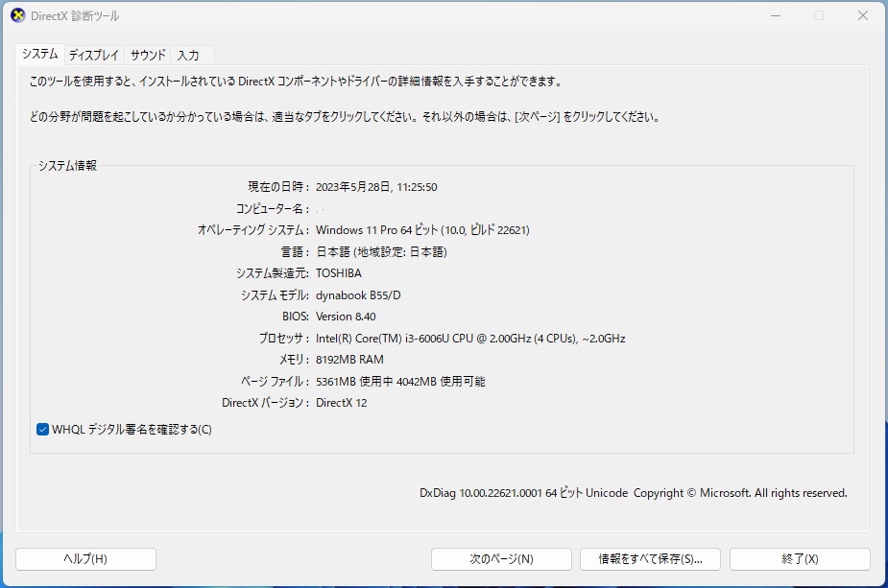
Task: Click the システム製造元 label
Action: click(x=273, y=273)
